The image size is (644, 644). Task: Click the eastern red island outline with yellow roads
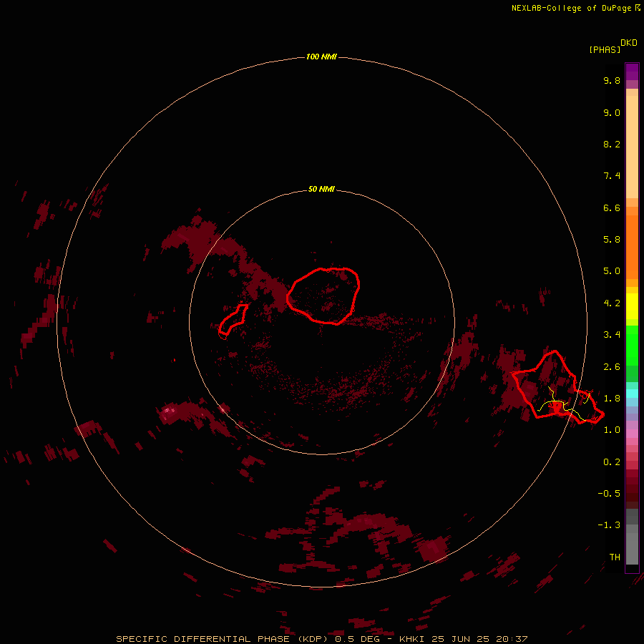[557, 387]
